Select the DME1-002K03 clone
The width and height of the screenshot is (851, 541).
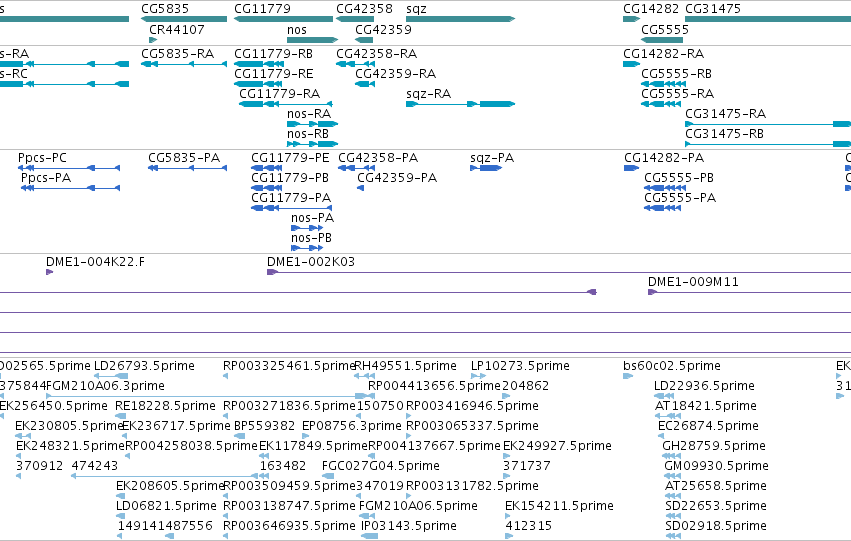tap(559, 272)
